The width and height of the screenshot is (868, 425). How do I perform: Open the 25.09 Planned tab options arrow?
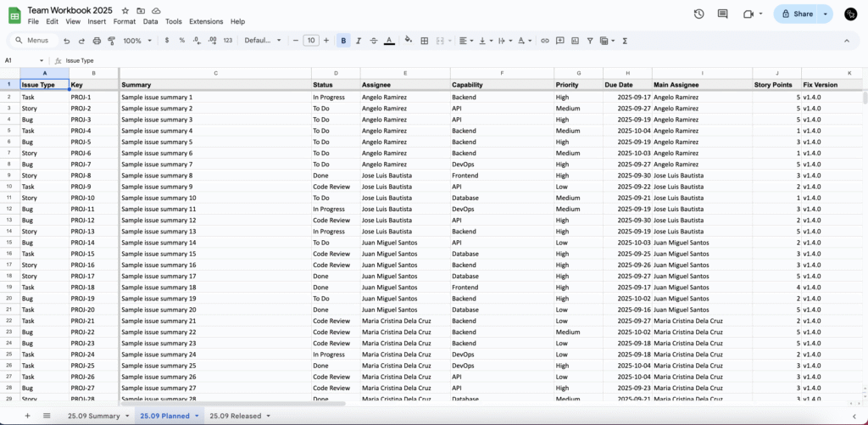[x=197, y=416]
